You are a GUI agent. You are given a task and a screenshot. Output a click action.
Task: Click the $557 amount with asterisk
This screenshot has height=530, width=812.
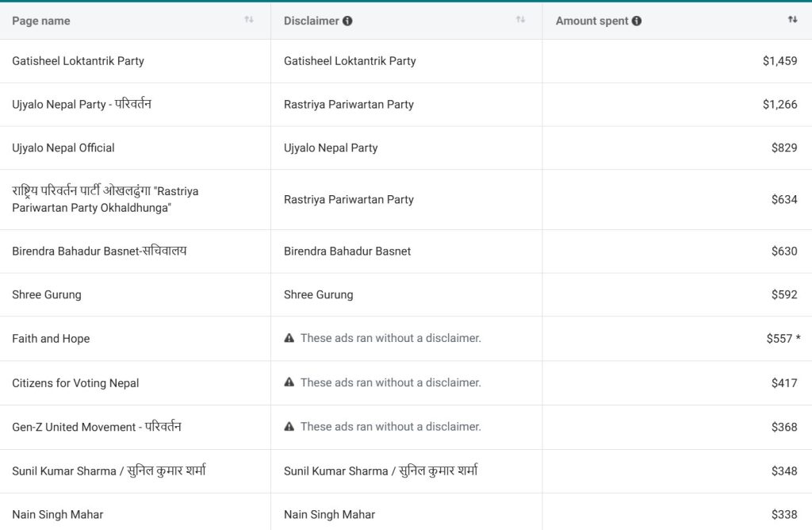[779, 339]
